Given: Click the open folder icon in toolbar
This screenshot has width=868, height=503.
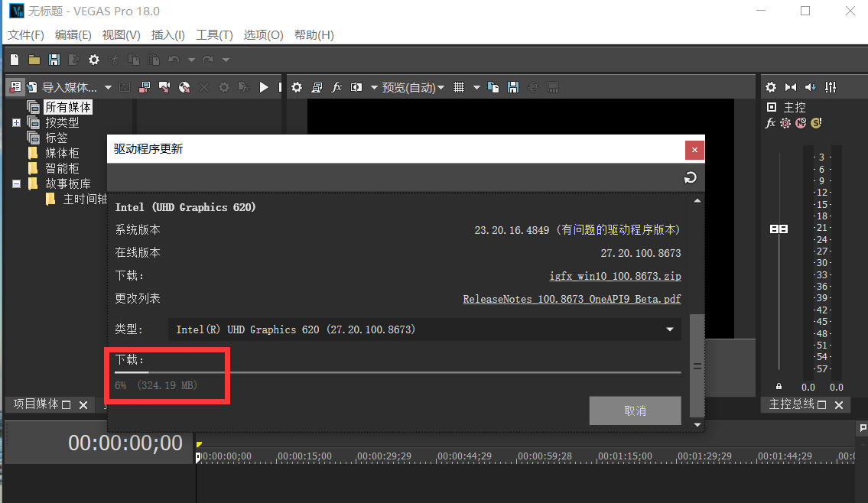Looking at the screenshot, I should [34, 59].
